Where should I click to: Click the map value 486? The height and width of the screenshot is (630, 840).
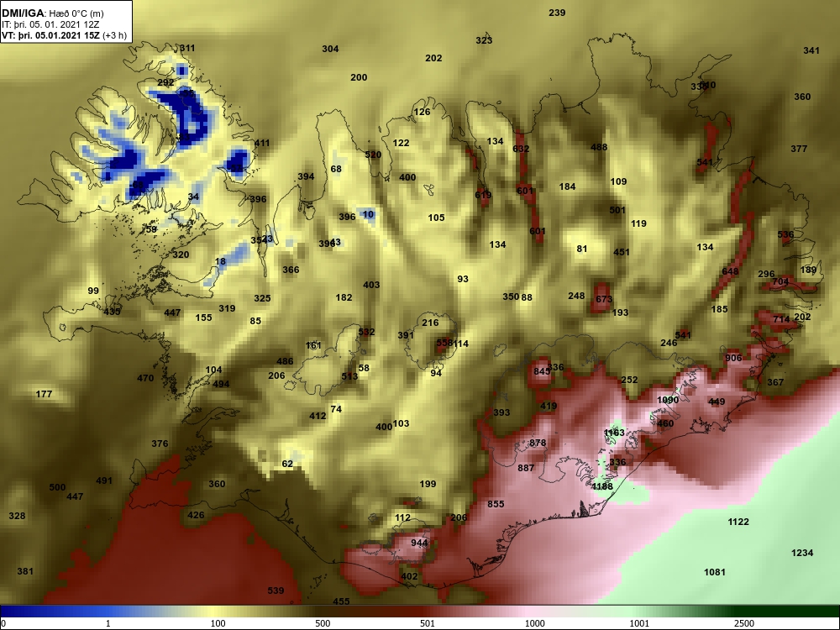pyautogui.click(x=285, y=361)
